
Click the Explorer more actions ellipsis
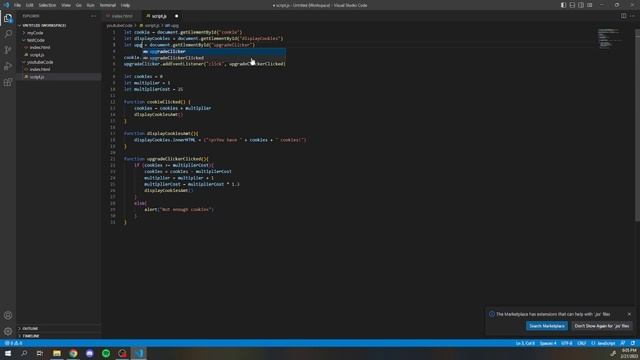[x=93, y=16]
